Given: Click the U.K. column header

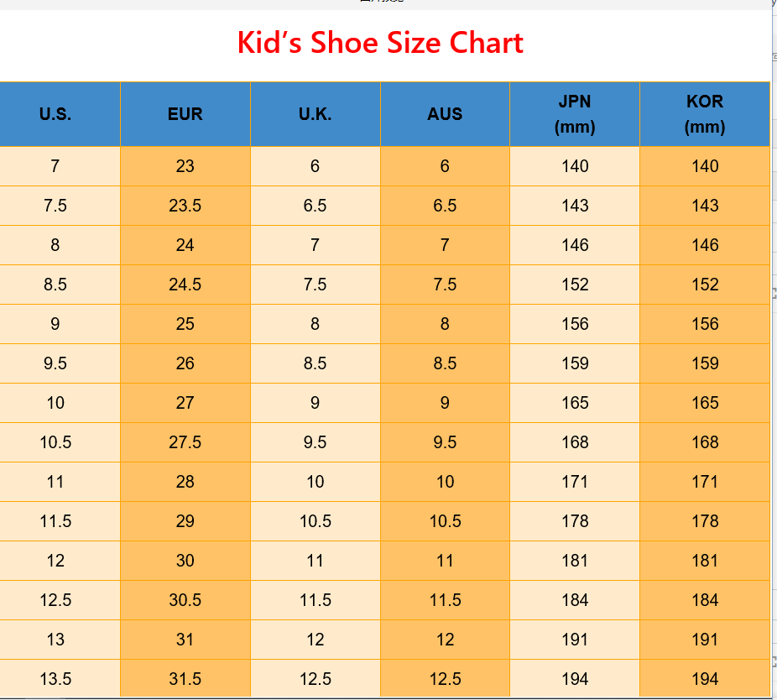Looking at the screenshot, I should pos(315,114).
